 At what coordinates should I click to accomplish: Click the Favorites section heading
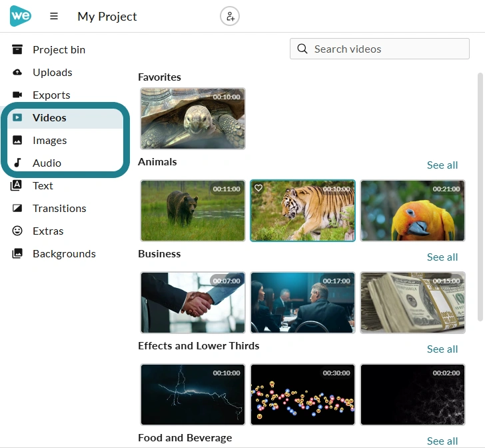[x=159, y=77]
